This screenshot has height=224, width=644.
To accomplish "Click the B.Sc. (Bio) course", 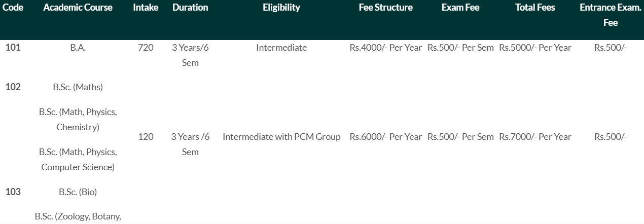I will (x=78, y=192).
